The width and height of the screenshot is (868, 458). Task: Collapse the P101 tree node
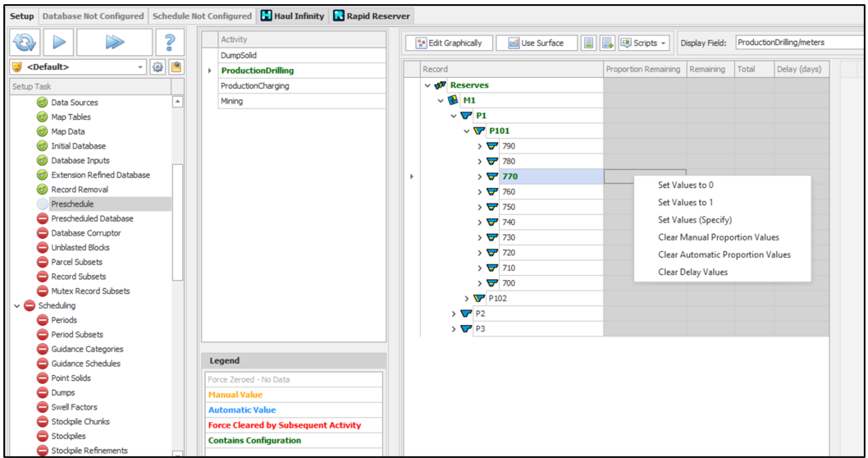468,131
